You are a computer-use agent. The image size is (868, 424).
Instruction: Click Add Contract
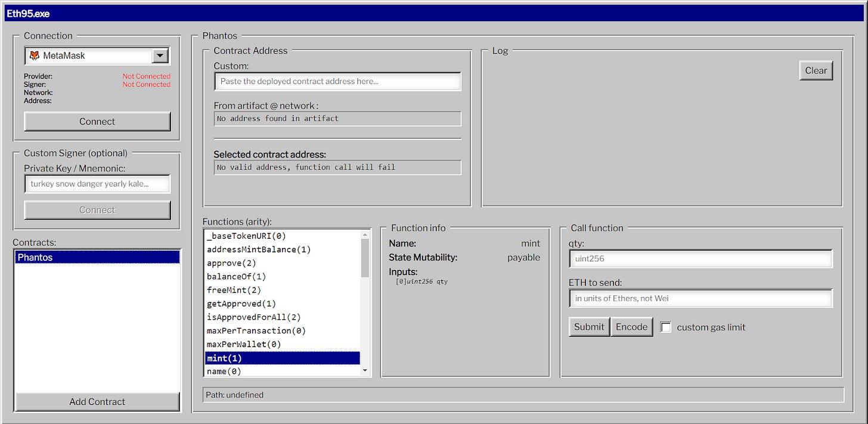tap(97, 401)
